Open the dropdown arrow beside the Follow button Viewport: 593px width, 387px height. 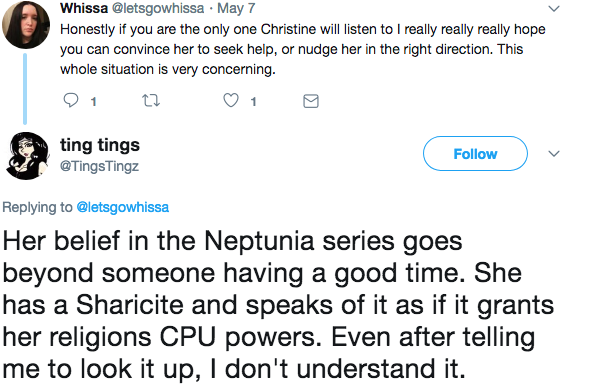tap(554, 154)
